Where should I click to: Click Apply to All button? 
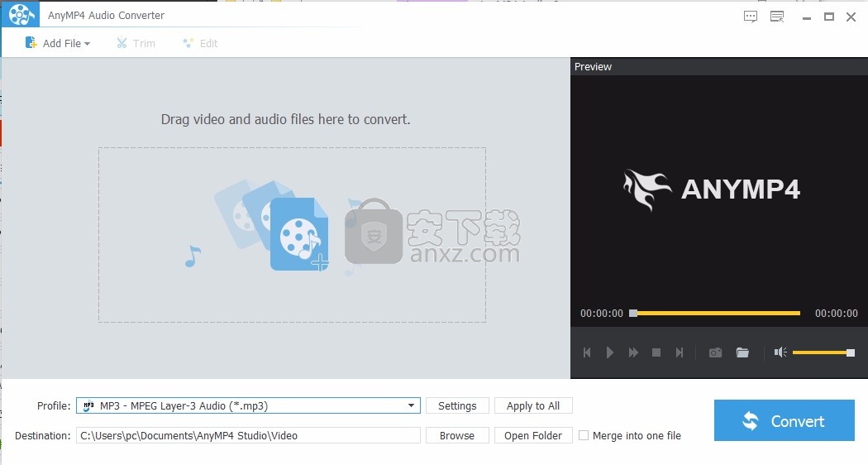pyautogui.click(x=533, y=405)
